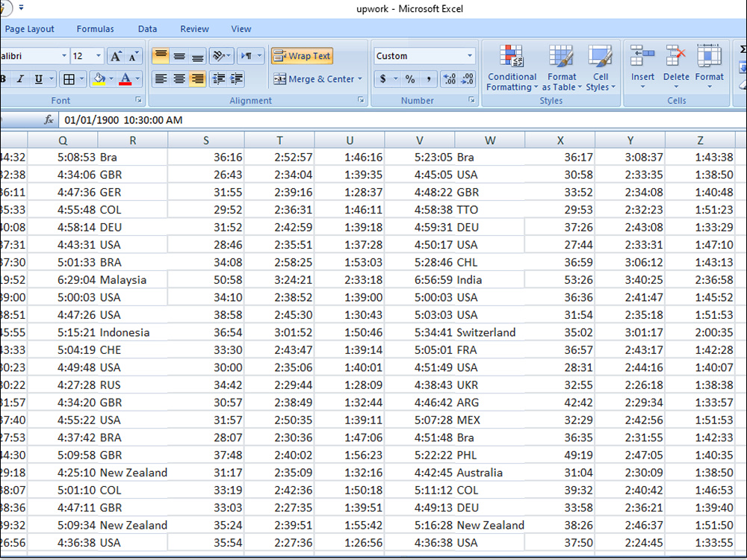Click the Decrease Font Size icon
Viewport: 747px width, 560px height.
pyautogui.click(x=134, y=56)
